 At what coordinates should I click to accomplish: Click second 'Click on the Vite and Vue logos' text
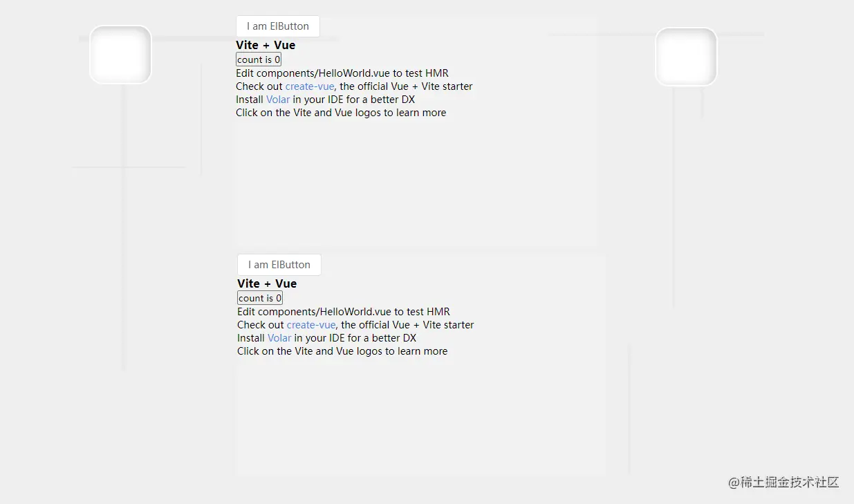pyautogui.click(x=342, y=351)
